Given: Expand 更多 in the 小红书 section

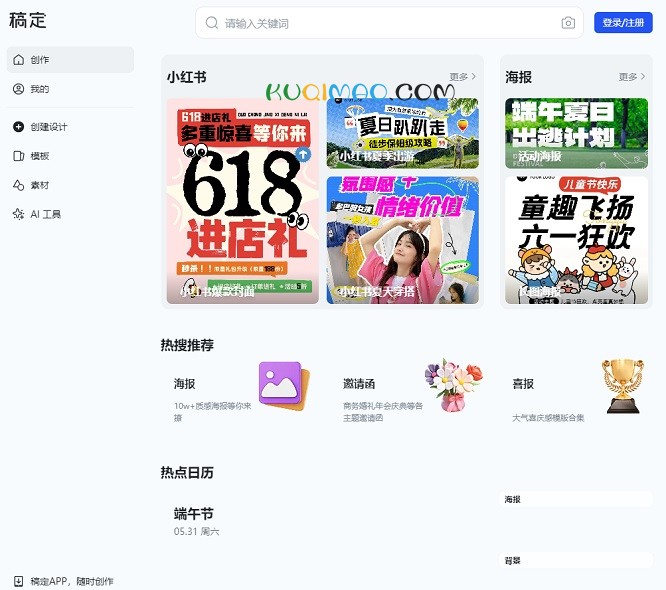Looking at the screenshot, I should (462, 77).
